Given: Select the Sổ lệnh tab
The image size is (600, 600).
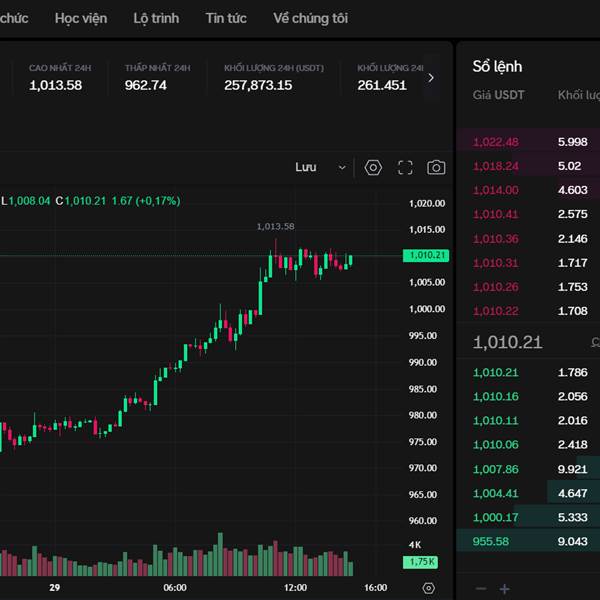Looking at the screenshot, I should click(497, 67).
